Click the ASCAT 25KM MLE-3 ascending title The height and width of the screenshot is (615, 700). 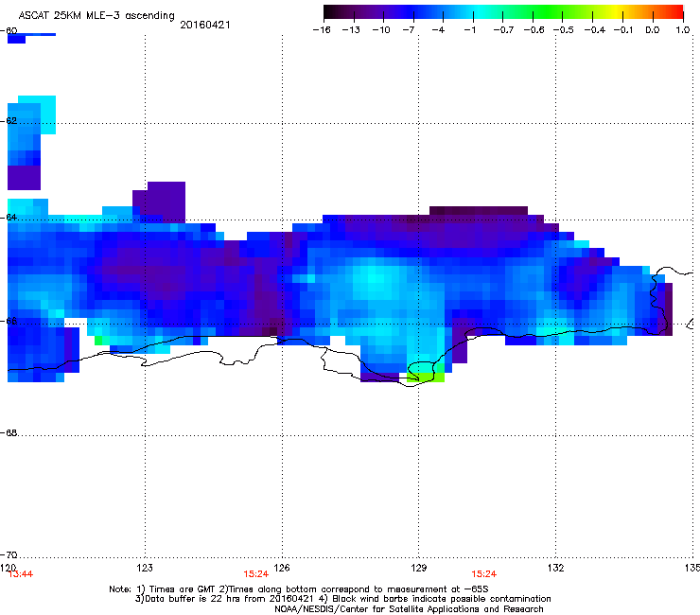(x=96, y=16)
